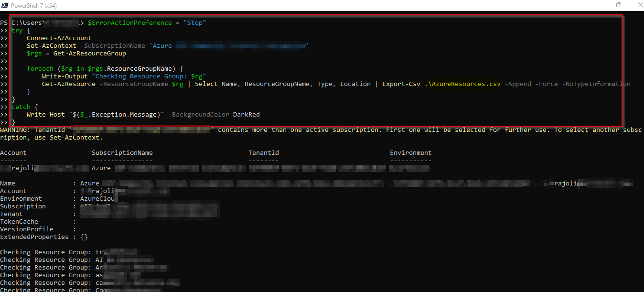644x292 pixels.
Task: Click the foreach ($rg in $rgs.ResourceGroupName) line
Action: [x=105, y=69]
